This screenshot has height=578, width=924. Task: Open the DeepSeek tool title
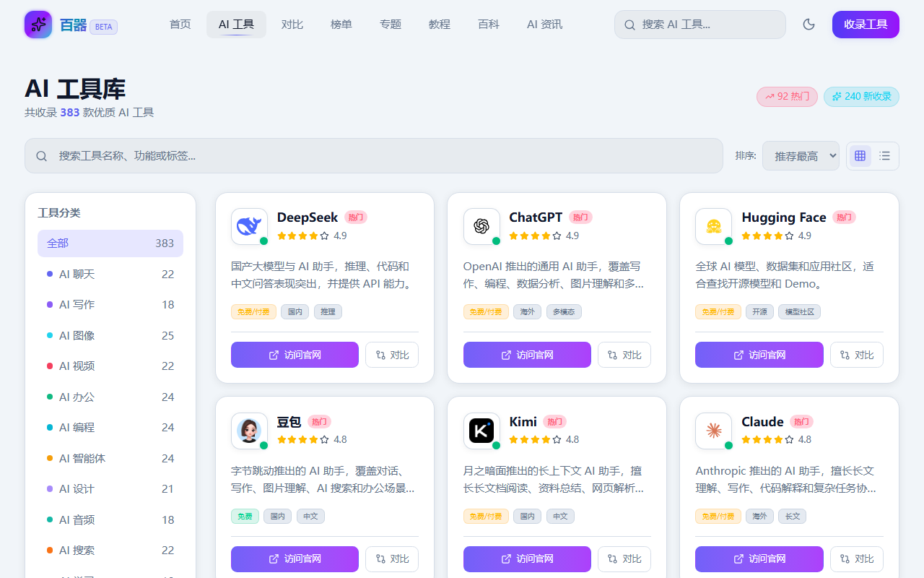coord(308,217)
